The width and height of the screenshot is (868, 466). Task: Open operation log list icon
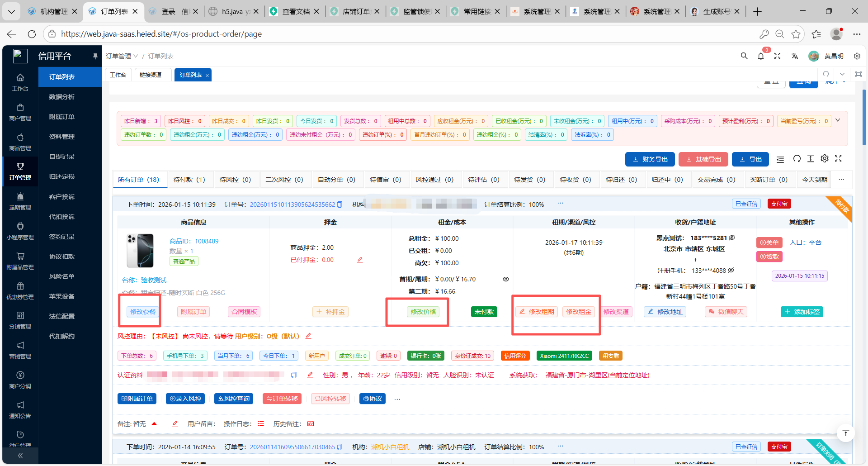click(x=261, y=424)
